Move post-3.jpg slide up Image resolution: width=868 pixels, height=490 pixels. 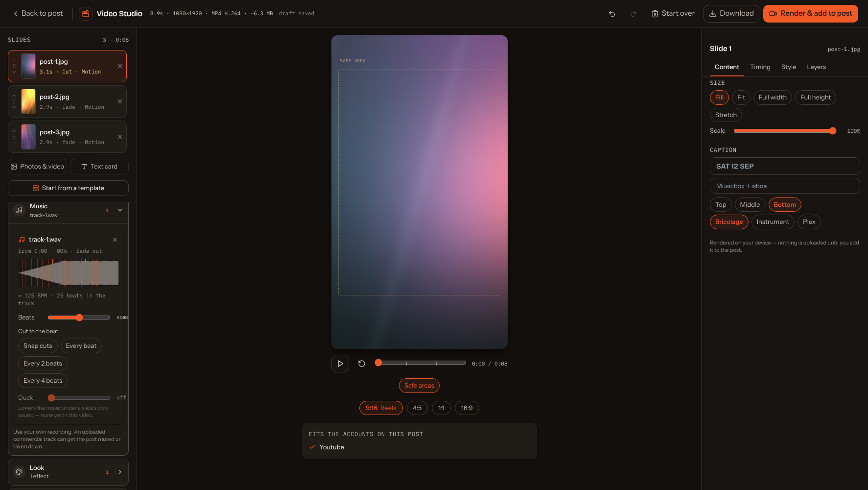[14, 131]
